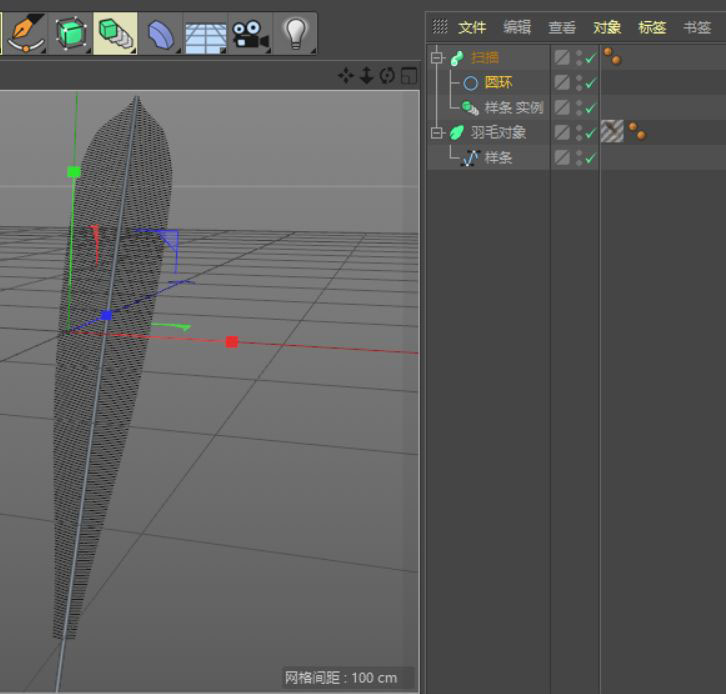Open the 对象 menu
Image resolution: width=726 pixels, height=694 pixels.
[x=607, y=27]
